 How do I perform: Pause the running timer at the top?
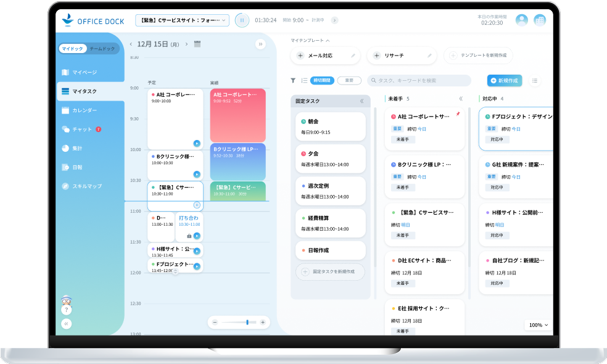click(242, 20)
